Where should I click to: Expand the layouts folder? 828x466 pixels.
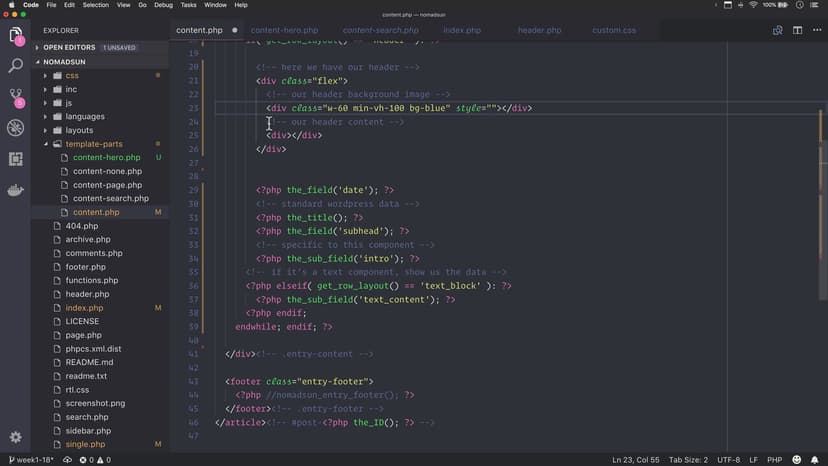[45, 130]
